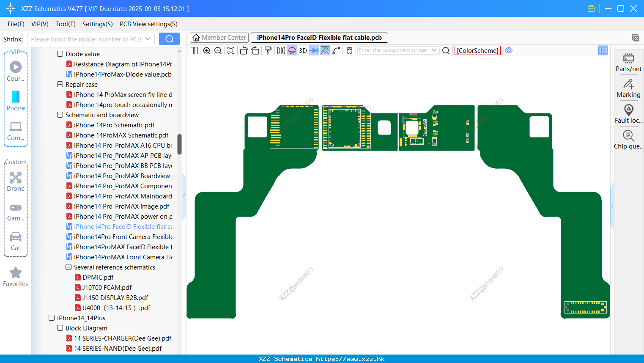Image resolution: width=644 pixels, height=363 pixels.
Task: Open the VIP(V) menu
Action: click(40, 24)
